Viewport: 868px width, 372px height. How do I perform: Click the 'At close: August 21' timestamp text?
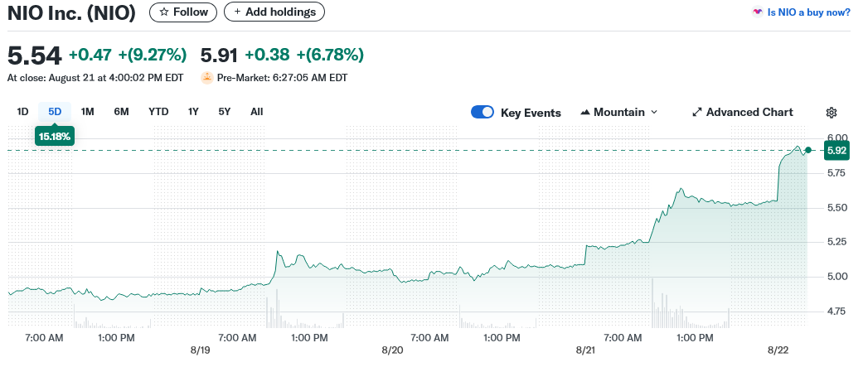click(95, 78)
